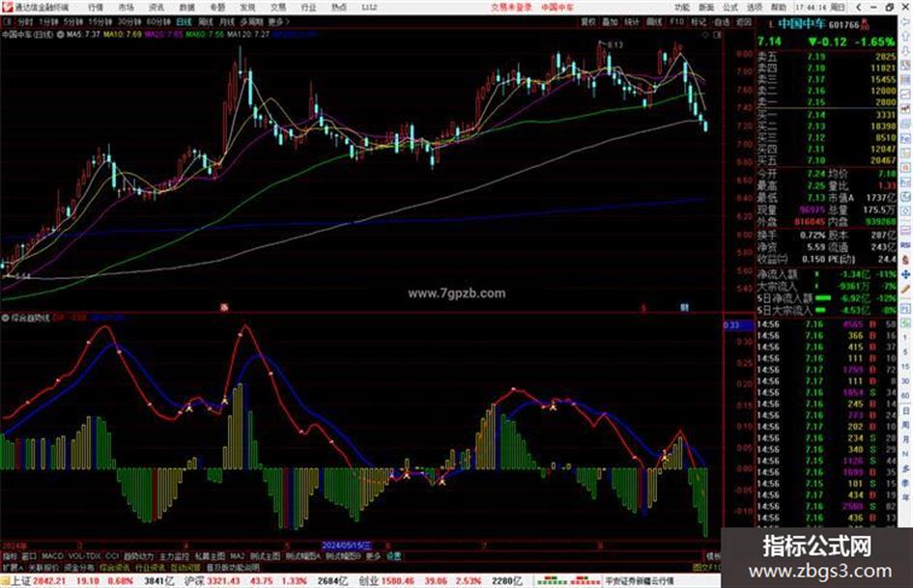This screenshot has width=913, height=588.
Task: Select the 主力监控 indicator tab
Action: point(175,556)
